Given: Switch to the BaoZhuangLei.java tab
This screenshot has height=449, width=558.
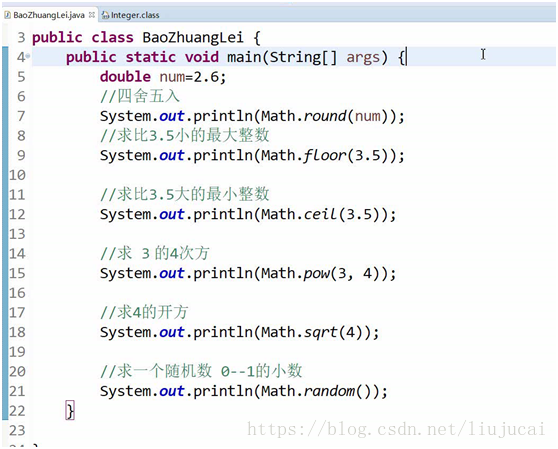Looking at the screenshot, I should [x=49, y=15].
